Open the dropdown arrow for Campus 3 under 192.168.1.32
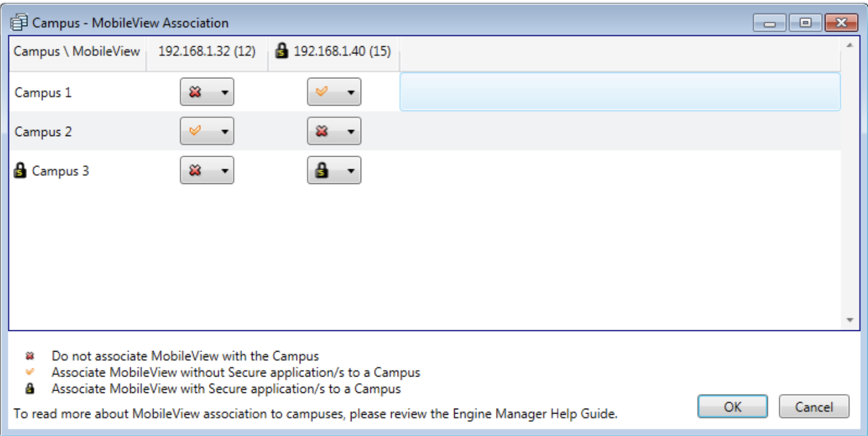868x436 pixels. tap(224, 171)
